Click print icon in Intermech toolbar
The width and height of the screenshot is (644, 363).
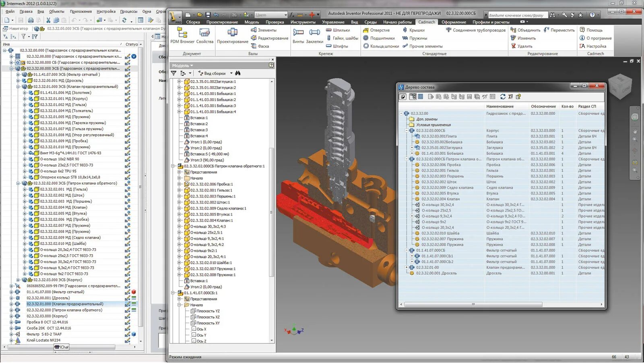[31, 20]
